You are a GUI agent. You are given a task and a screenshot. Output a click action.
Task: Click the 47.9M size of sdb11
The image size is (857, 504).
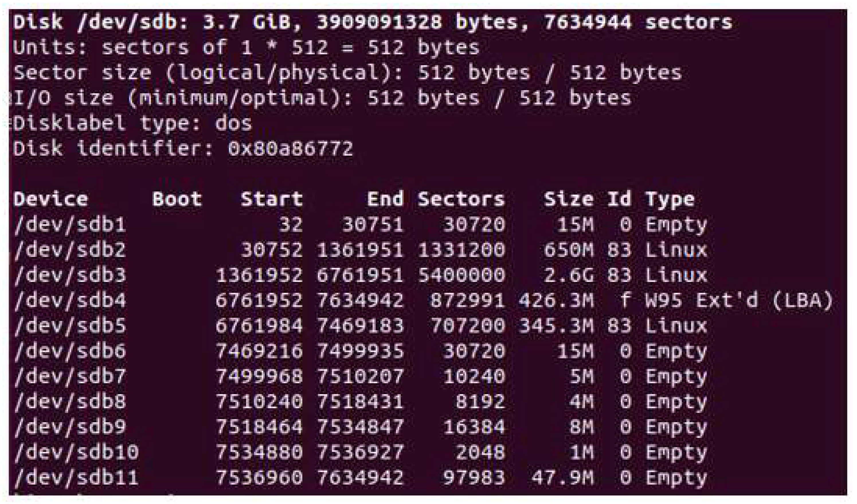point(562,477)
